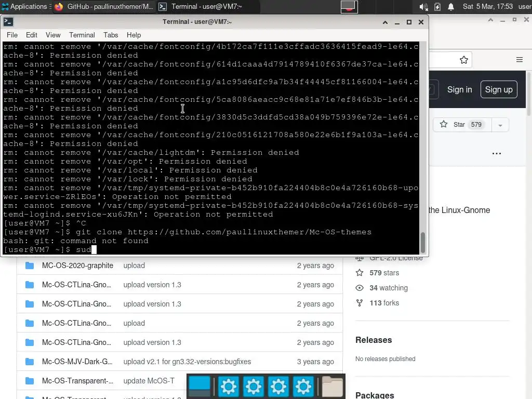Open the three-dot more options menu
This screenshot has width=532, height=399.
[x=497, y=153]
